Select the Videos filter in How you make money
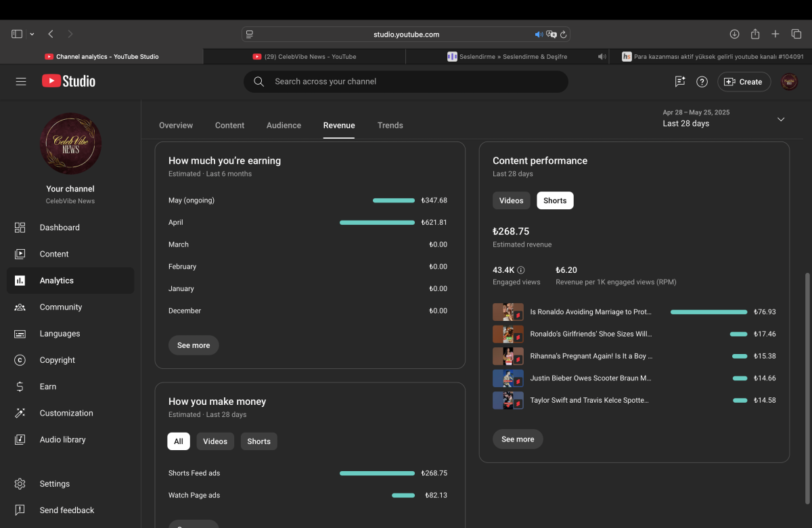This screenshot has width=812, height=528. click(215, 441)
